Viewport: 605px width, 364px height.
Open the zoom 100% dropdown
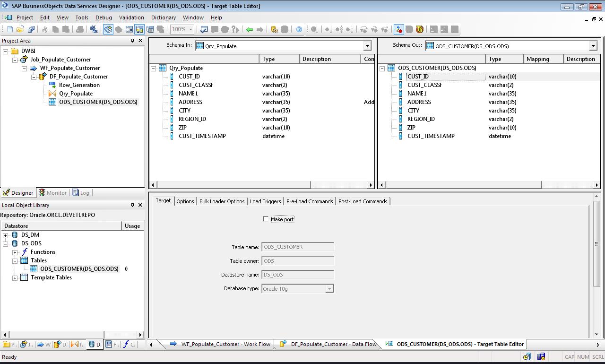pos(190,29)
